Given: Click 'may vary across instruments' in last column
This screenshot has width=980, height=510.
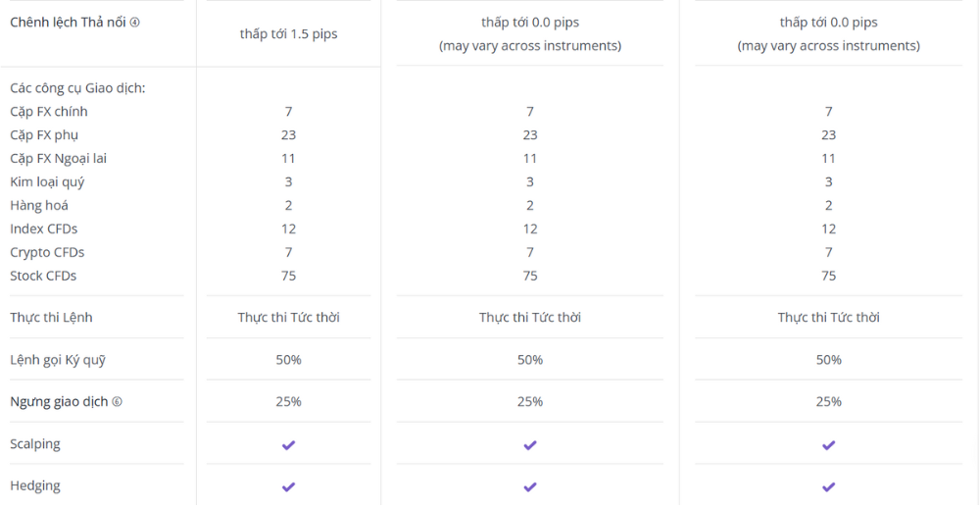Looking at the screenshot, I should 828,46.
